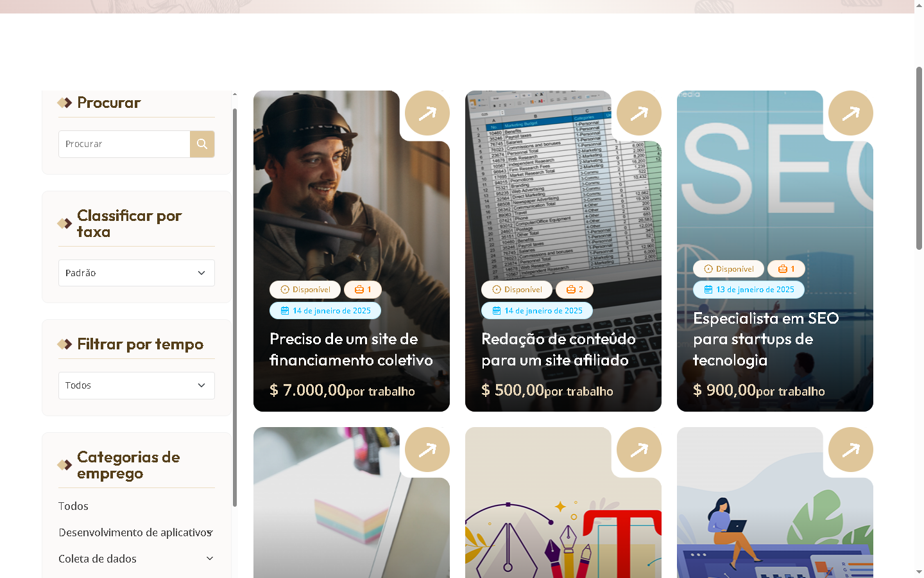
Task: Click arrow icon on laptop woman illustration card
Action: [x=851, y=450]
